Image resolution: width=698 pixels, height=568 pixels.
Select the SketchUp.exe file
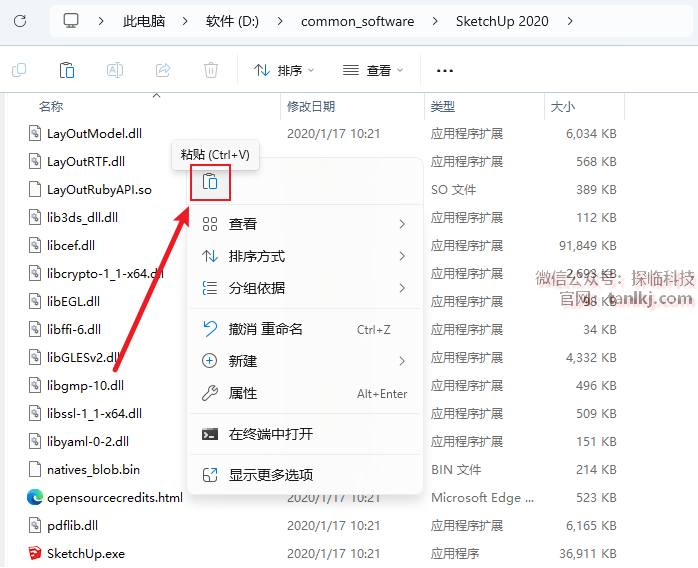[86, 553]
